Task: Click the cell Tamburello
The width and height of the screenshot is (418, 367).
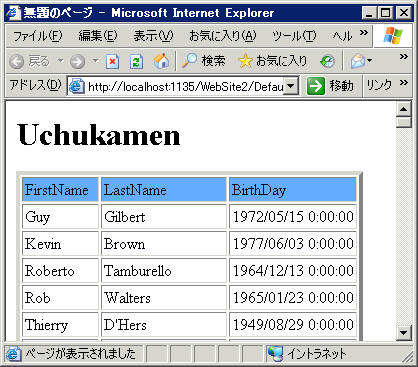Action: (163, 271)
